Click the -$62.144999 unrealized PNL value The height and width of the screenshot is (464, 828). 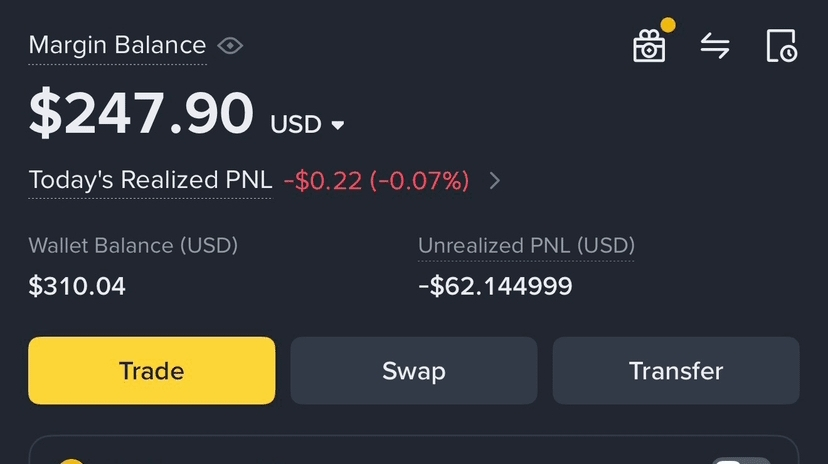(495, 287)
